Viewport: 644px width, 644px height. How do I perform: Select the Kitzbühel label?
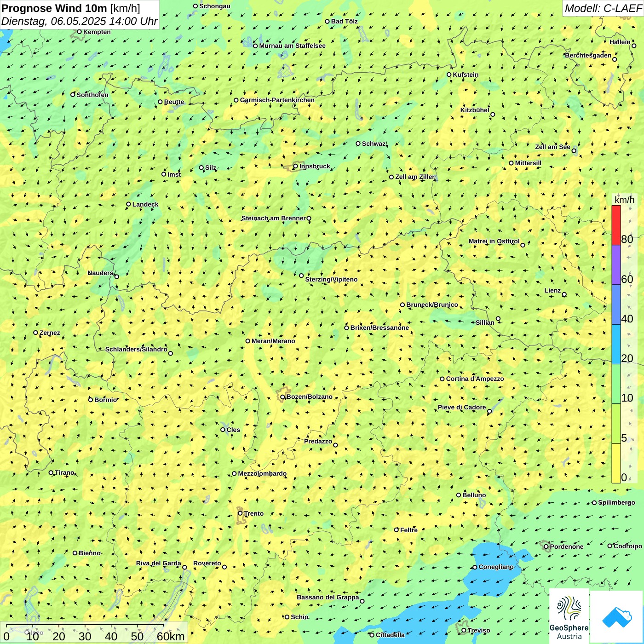point(475,110)
